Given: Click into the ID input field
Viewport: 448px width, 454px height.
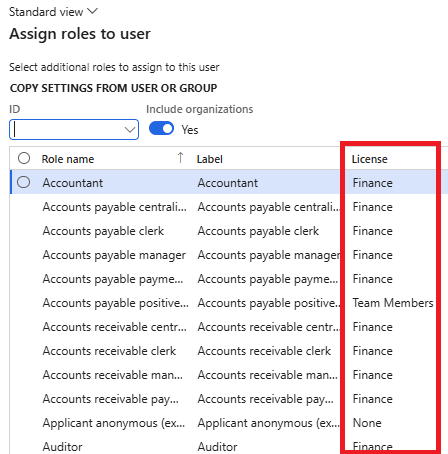Looking at the screenshot, I should click(x=68, y=130).
